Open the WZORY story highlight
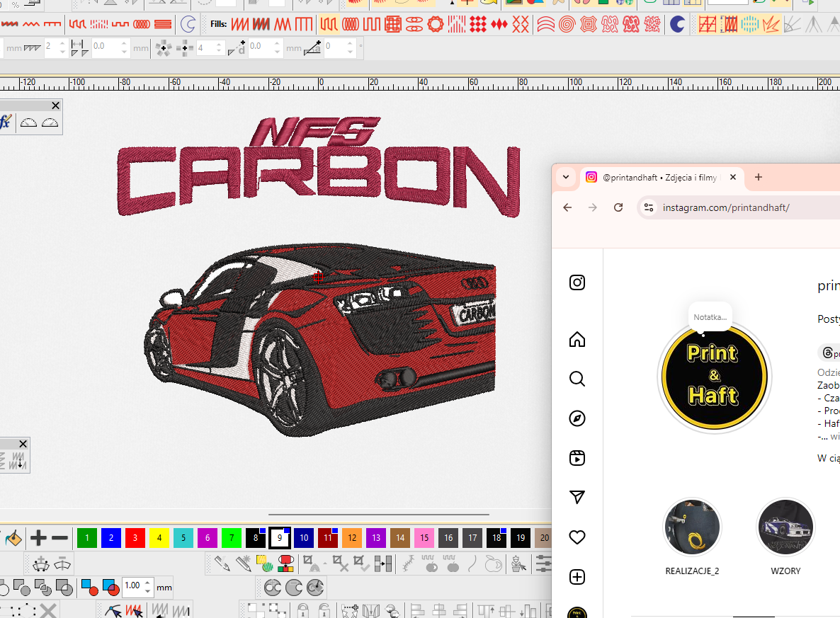Image resolution: width=840 pixels, height=618 pixels. 785,527
